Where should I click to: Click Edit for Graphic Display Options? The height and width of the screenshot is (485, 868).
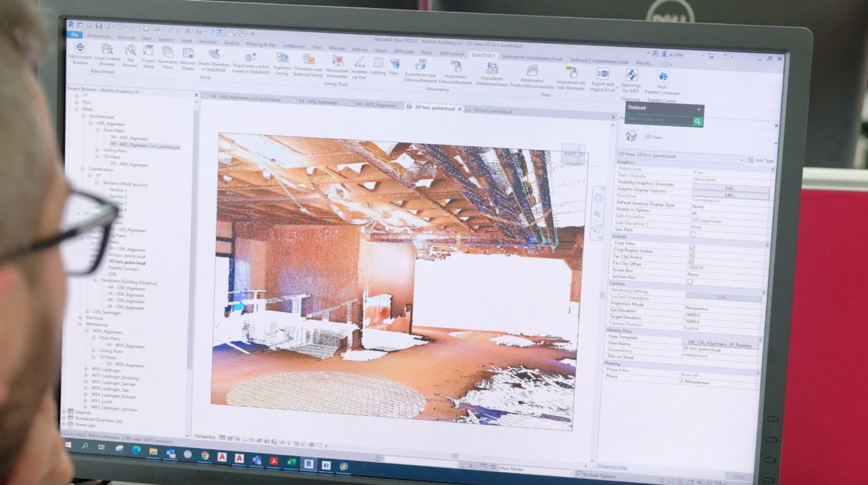point(730,195)
